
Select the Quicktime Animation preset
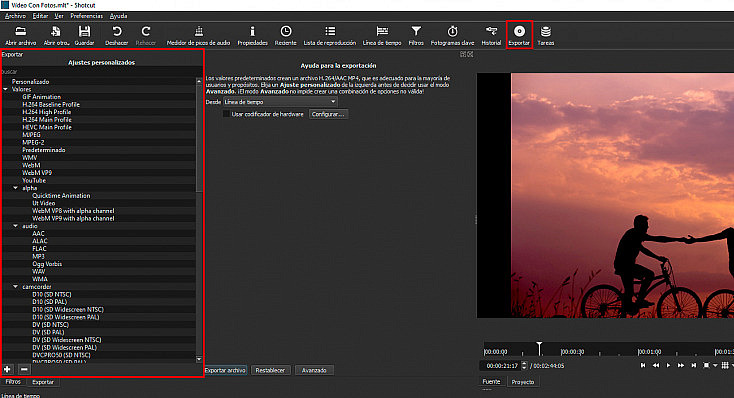[61, 195]
